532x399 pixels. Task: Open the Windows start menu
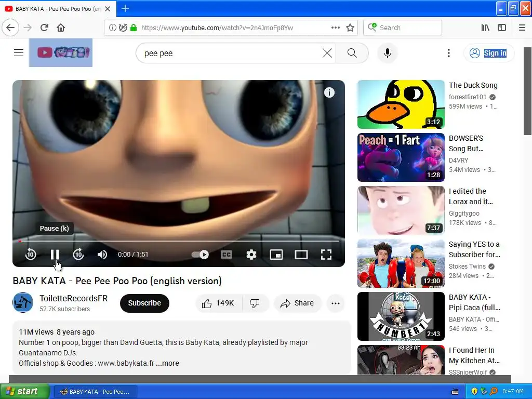[24, 391]
